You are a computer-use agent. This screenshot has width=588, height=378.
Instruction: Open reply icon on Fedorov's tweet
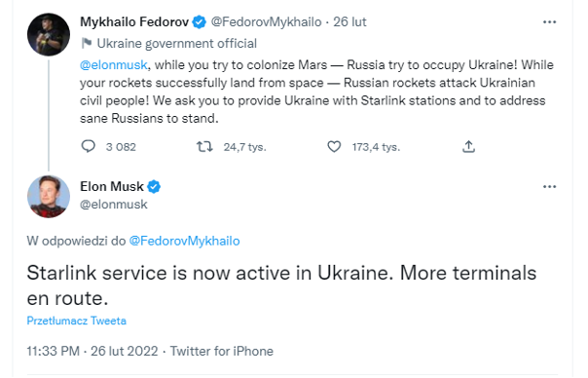click(x=89, y=146)
